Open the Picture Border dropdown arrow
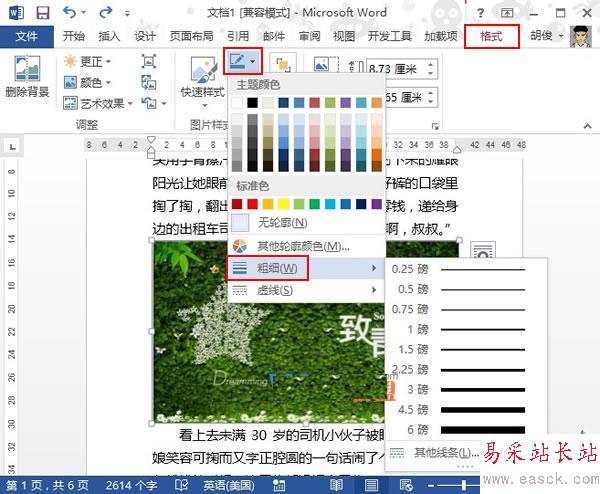Image resolution: width=600 pixels, height=494 pixels. [x=253, y=61]
